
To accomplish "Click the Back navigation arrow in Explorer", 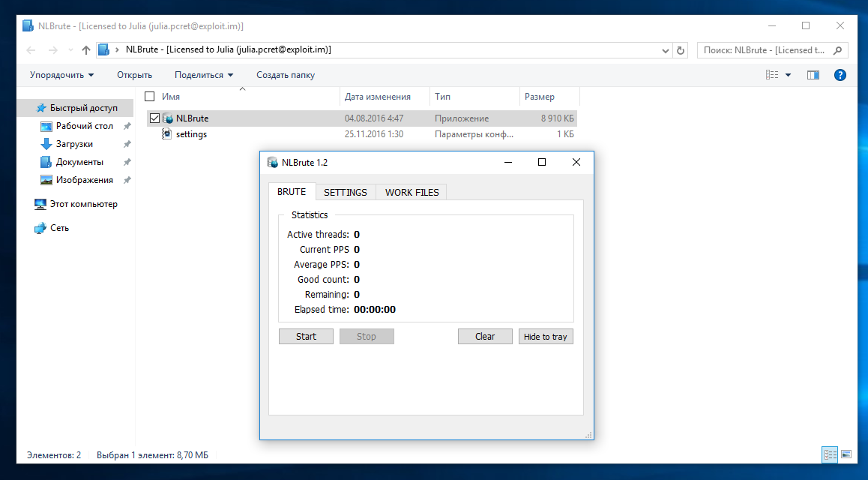I will 31,50.
